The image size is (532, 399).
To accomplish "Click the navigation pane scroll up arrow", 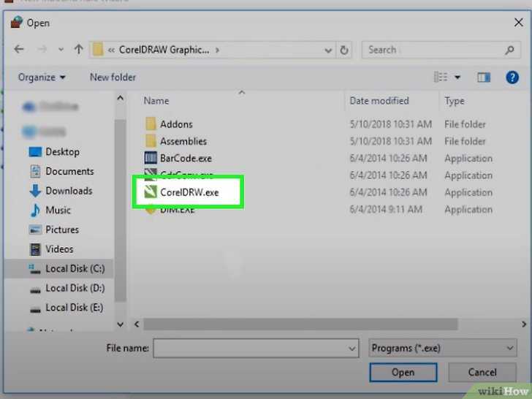I will point(120,99).
